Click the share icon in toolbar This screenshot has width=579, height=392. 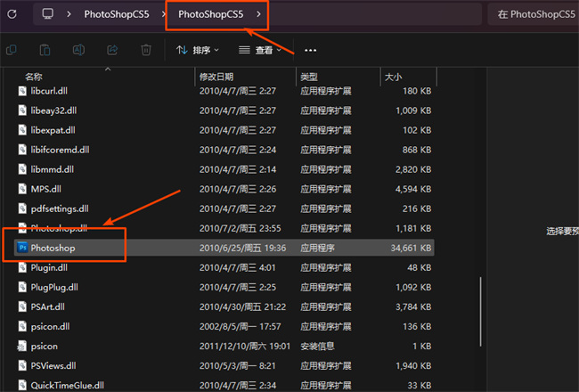[x=112, y=50]
